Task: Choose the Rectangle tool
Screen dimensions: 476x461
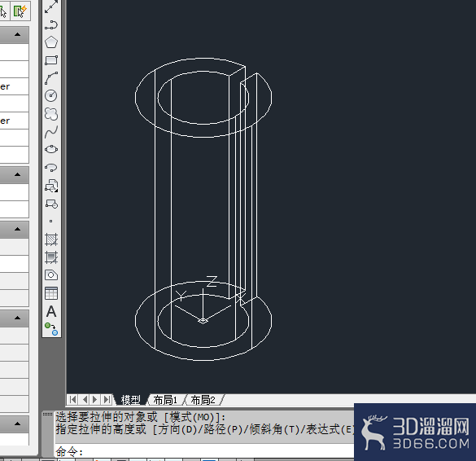Action: [51, 60]
